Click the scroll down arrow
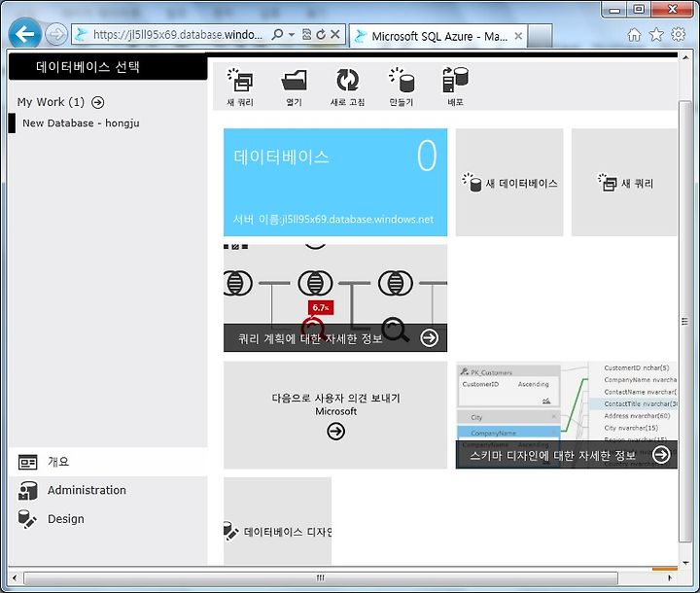This screenshot has width=700, height=593. click(x=684, y=563)
